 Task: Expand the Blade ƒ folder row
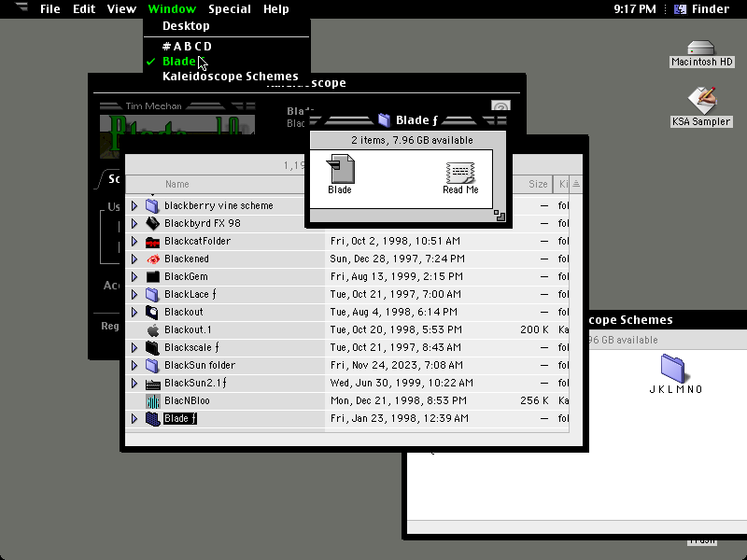click(134, 418)
